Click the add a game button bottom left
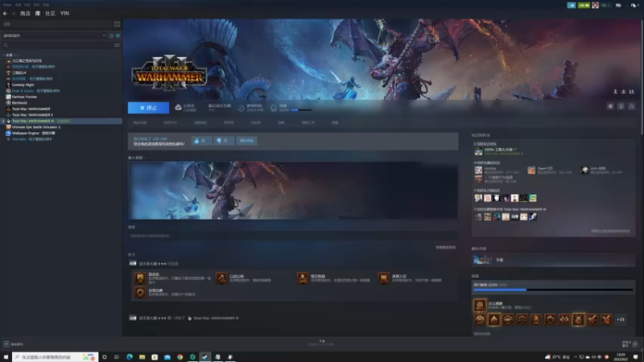Screen dimensions: 644x362 point(14,344)
